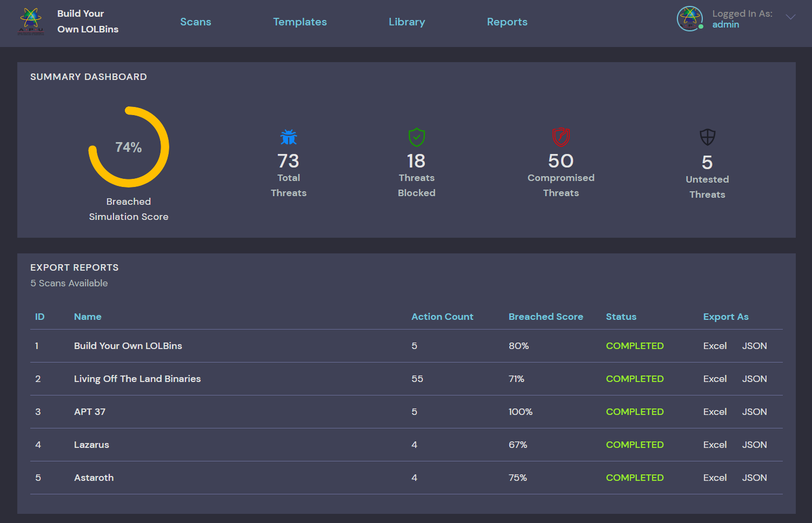The height and width of the screenshot is (523, 812).
Task: Click the 75% breached score value
Action: pos(517,478)
